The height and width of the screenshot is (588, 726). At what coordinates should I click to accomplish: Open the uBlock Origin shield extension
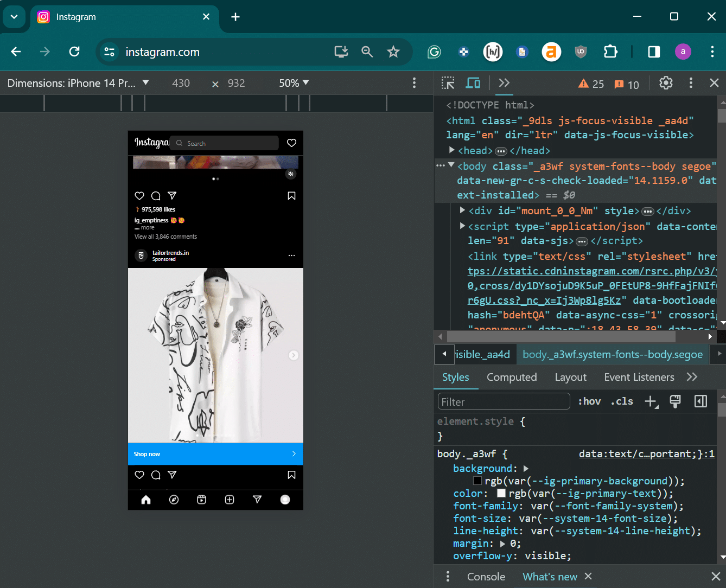(x=581, y=52)
